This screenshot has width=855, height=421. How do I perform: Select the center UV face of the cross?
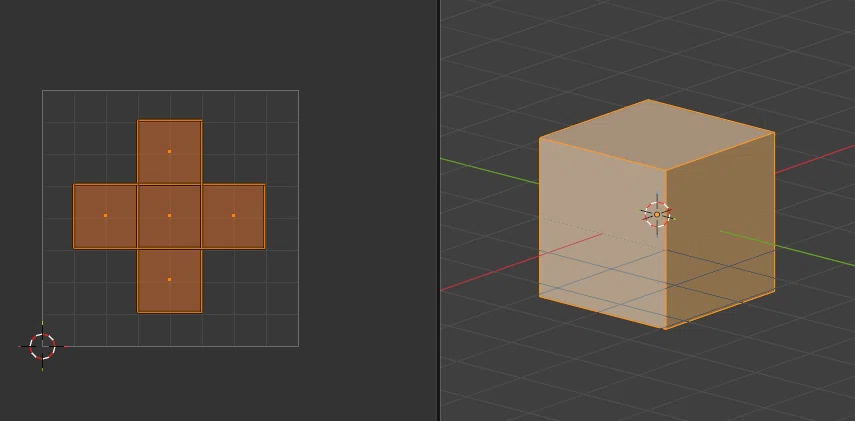(170, 216)
